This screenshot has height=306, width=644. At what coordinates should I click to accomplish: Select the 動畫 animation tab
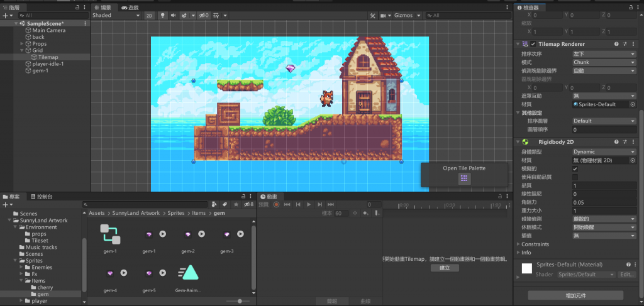pos(269,197)
